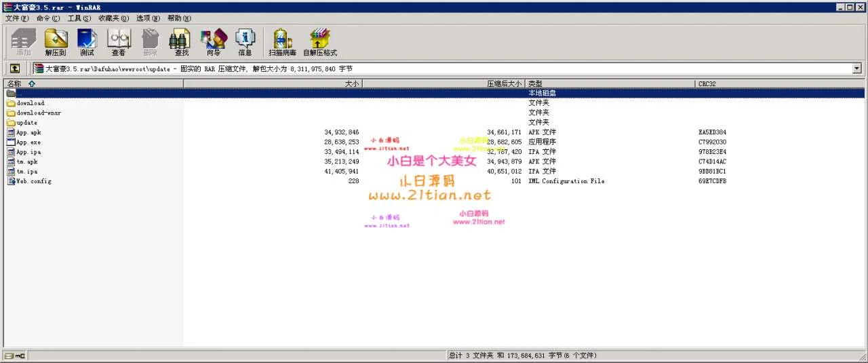
Task: Click the Extract To toolbar icon
Action: tap(56, 42)
